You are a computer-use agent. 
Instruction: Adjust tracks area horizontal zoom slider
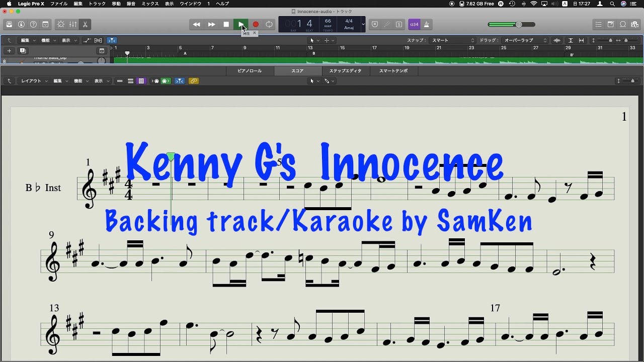629,40
